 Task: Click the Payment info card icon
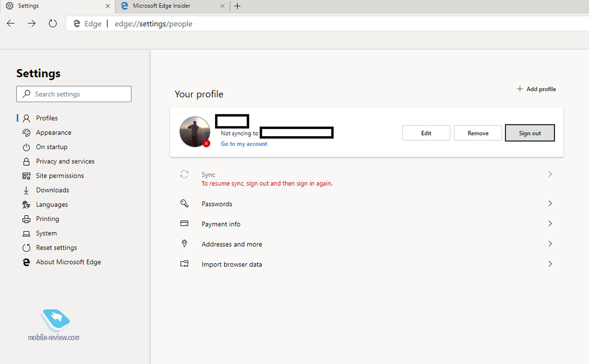(x=184, y=224)
